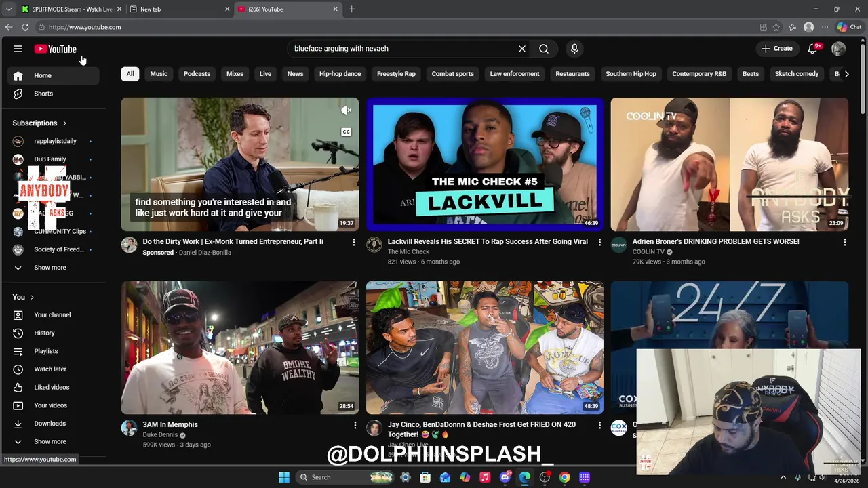Open a new browser tab with plus

point(351,9)
